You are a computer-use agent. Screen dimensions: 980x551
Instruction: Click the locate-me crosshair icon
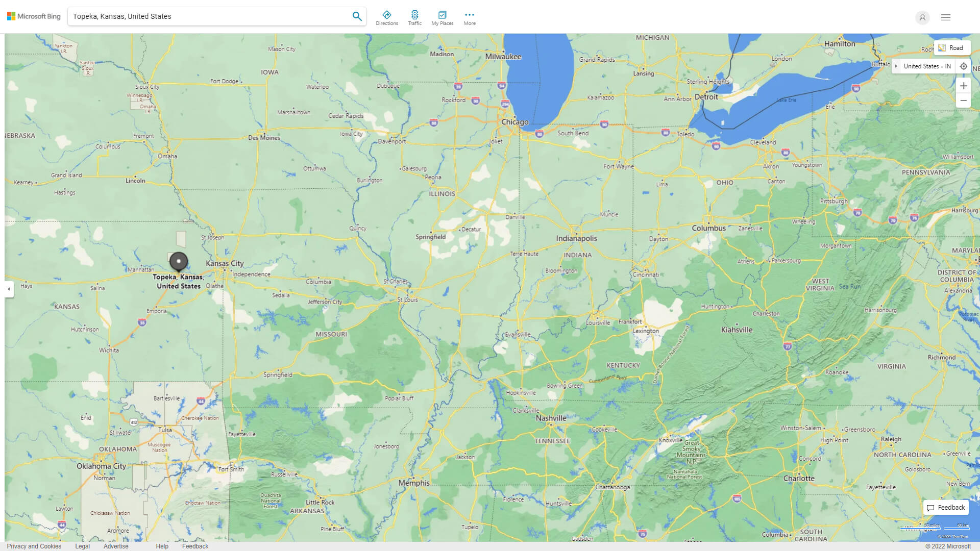click(964, 66)
